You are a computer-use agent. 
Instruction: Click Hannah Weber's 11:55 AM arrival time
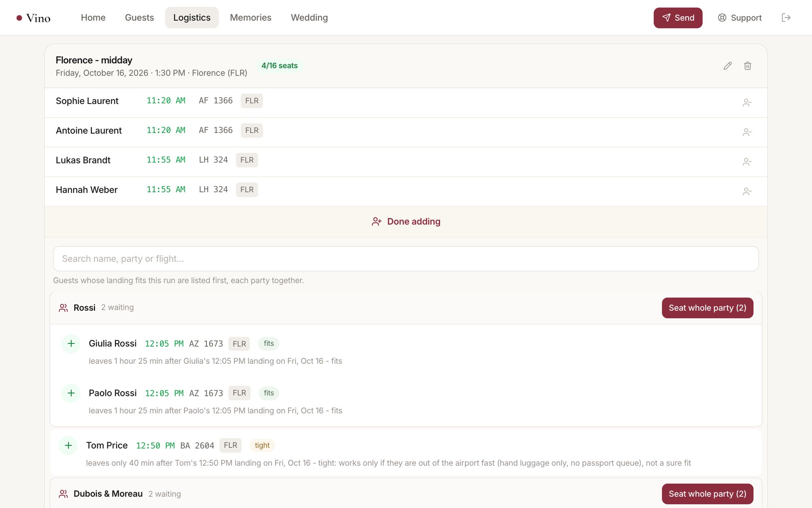tap(166, 190)
